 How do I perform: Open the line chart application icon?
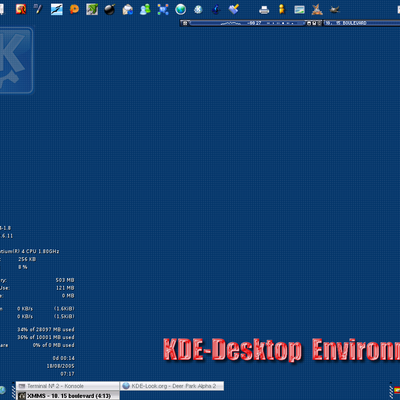(57, 9)
